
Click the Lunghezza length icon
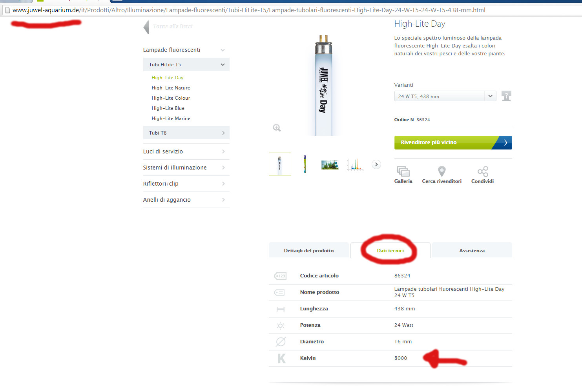pyautogui.click(x=280, y=309)
